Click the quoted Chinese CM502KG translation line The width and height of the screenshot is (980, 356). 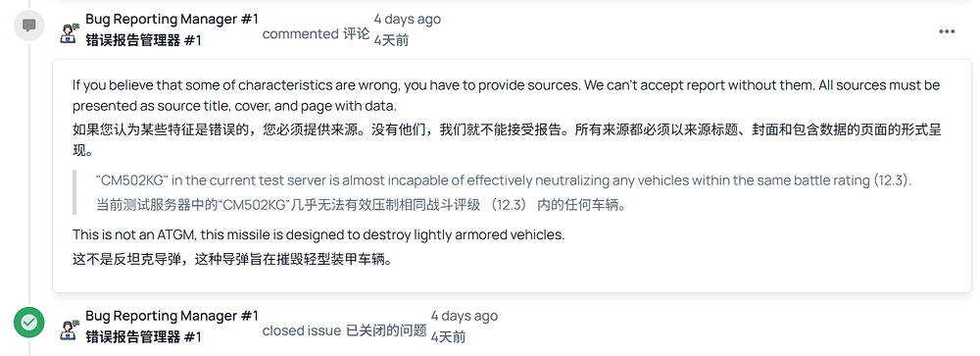[361, 205]
